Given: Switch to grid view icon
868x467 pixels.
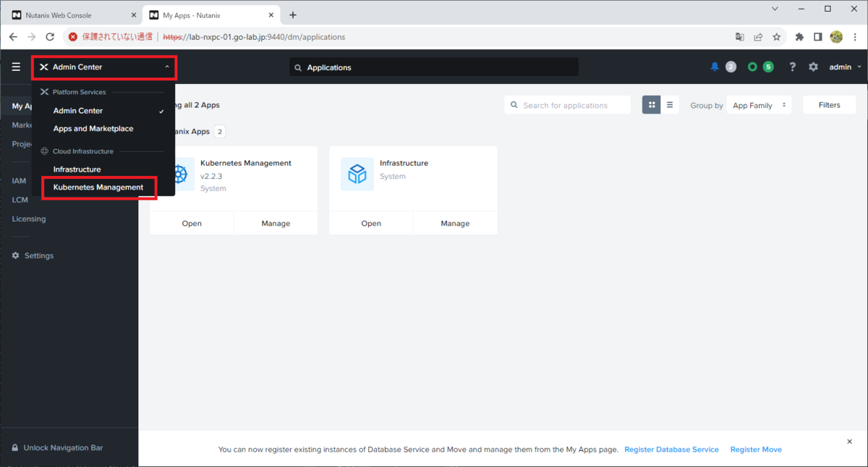Looking at the screenshot, I should (x=652, y=105).
